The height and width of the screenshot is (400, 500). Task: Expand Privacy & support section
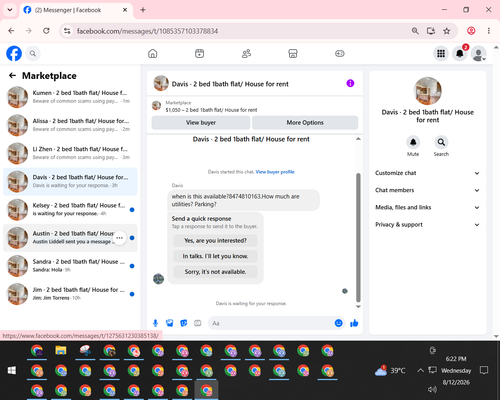point(427,225)
